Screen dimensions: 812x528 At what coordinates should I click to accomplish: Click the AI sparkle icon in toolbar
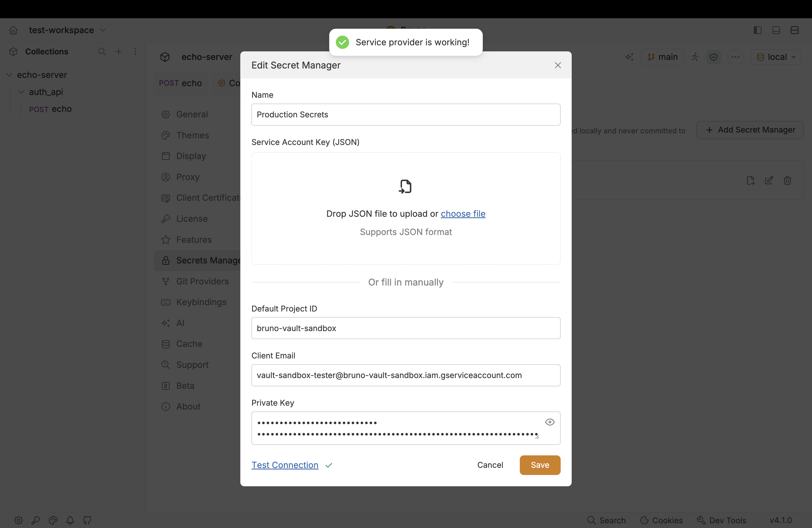629,57
